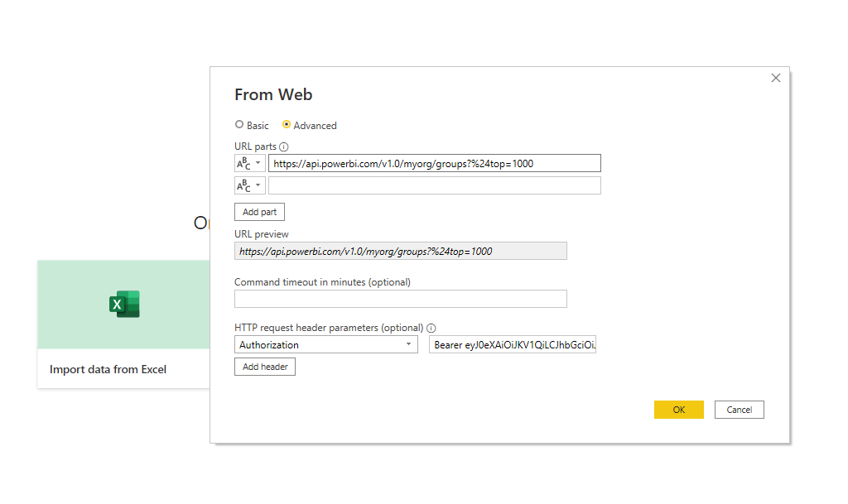Click the Add part button
This screenshot has width=848, height=504.
tap(259, 212)
